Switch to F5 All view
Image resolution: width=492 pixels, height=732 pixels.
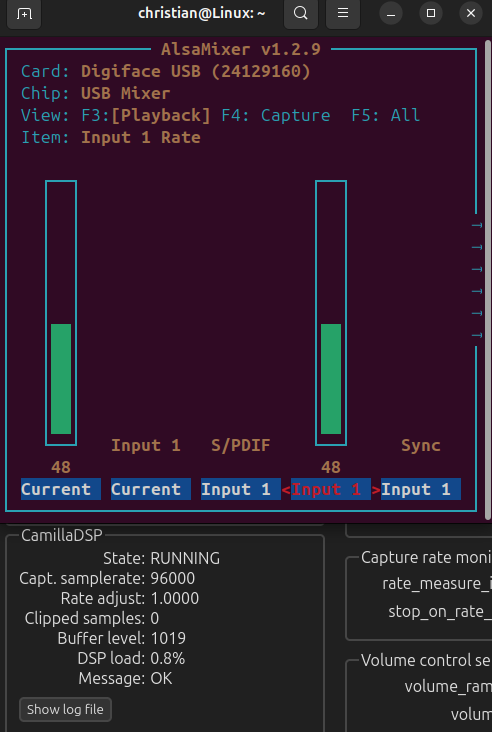point(386,115)
